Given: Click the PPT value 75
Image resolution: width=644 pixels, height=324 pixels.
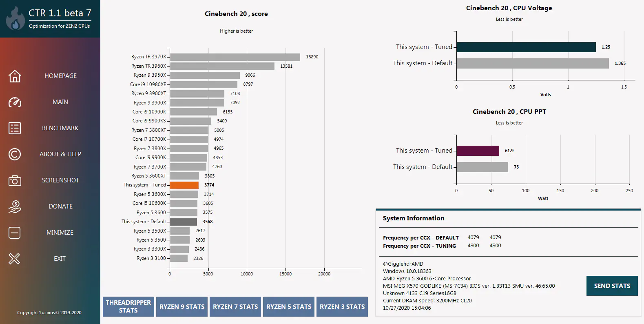Looking at the screenshot, I should pyautogui.click(x=516, y=167).
